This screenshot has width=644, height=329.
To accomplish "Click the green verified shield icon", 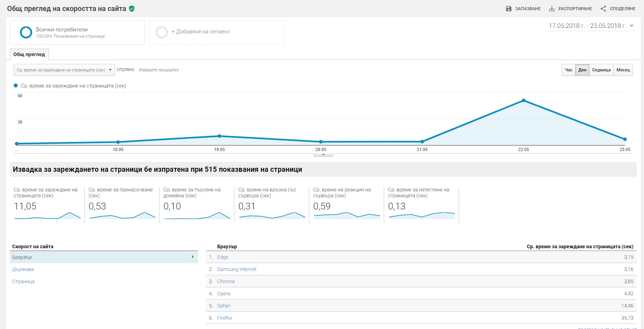I will click(132, 9).
